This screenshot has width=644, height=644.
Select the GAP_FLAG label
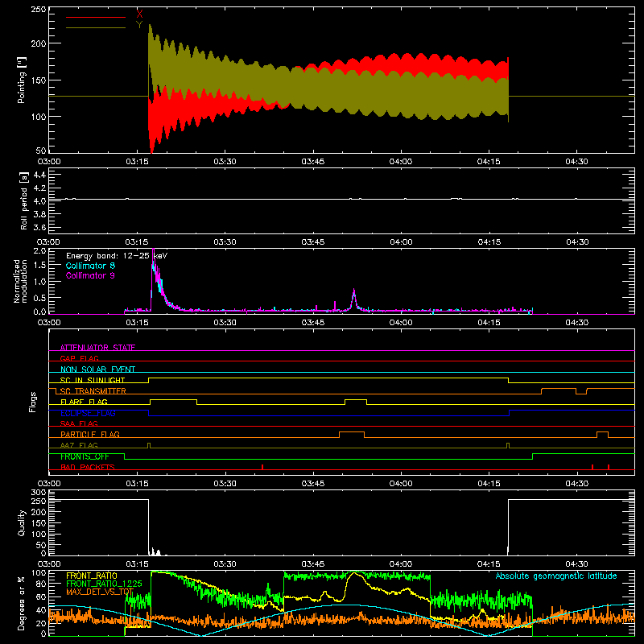tap(79, 358)
